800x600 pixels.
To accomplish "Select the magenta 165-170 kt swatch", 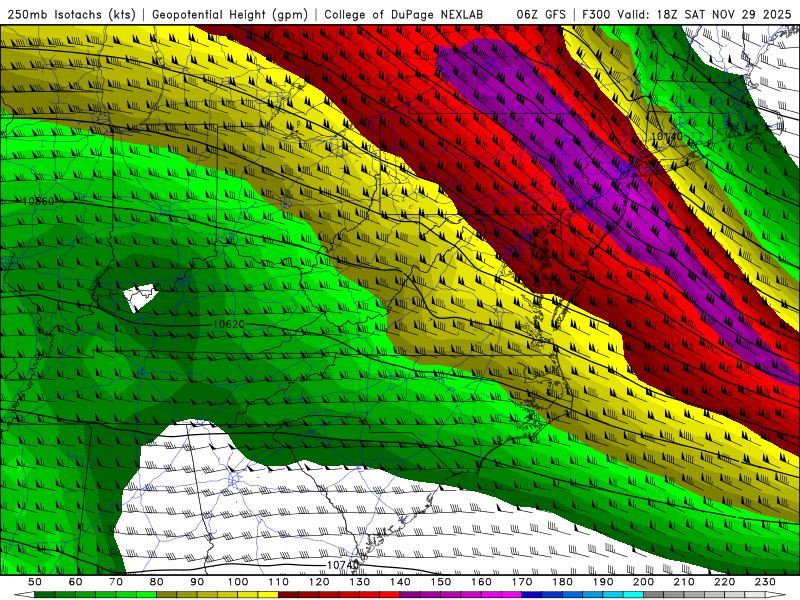I will 512,595.
